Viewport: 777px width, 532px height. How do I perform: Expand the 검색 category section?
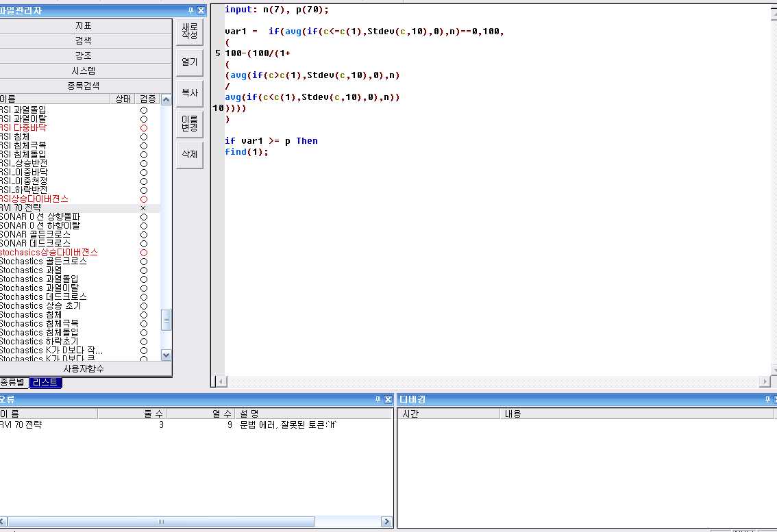coord(85,40)
